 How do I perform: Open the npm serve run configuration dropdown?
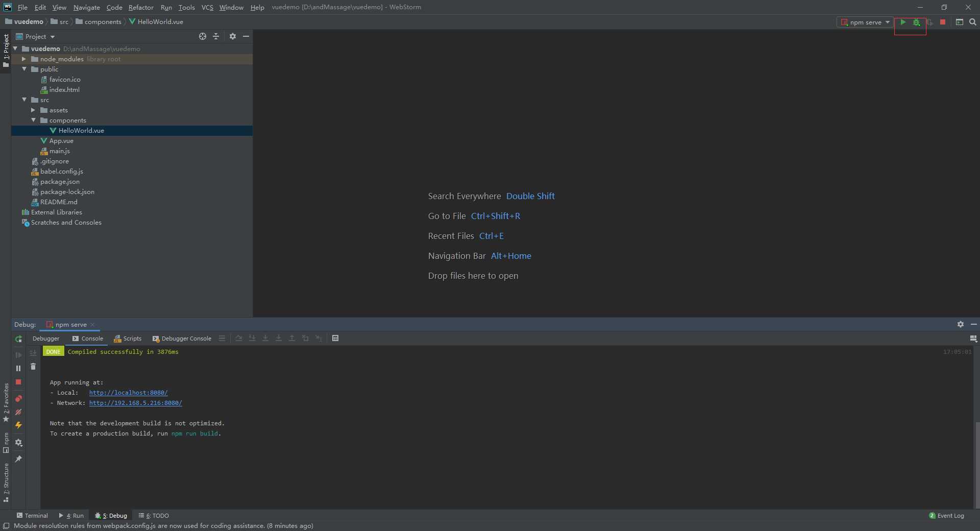pyautogui.click(x=865, y=22)
